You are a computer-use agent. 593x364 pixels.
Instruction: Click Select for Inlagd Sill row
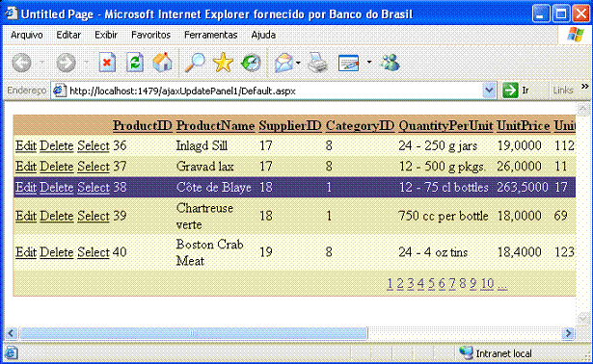[x=94, y=145]
